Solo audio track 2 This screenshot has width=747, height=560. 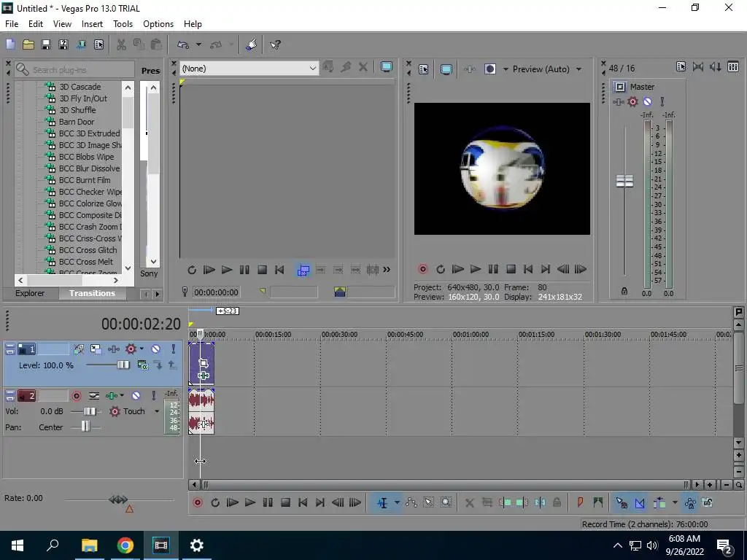(153, 396)
